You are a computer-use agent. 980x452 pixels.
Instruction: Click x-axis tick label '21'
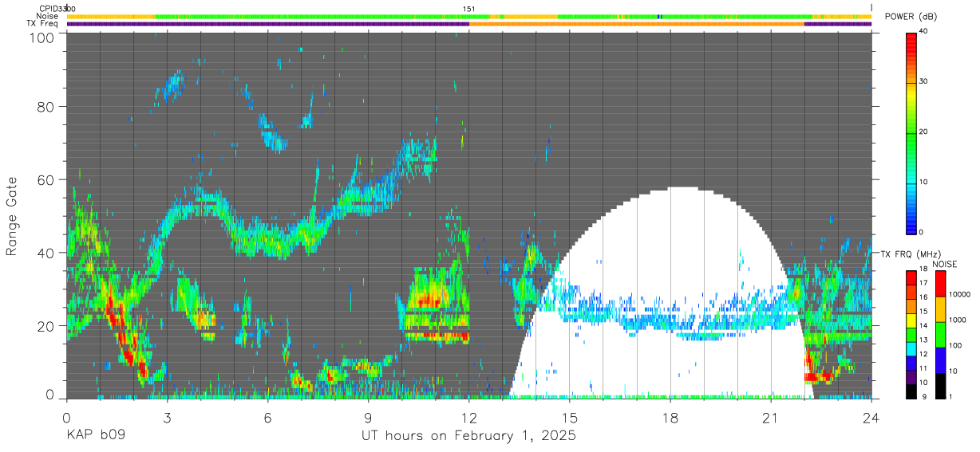pos(771,418)
